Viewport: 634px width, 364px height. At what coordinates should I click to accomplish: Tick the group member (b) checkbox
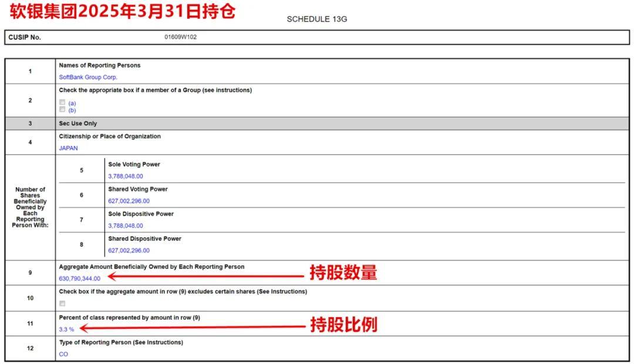(x=62, y=109)
